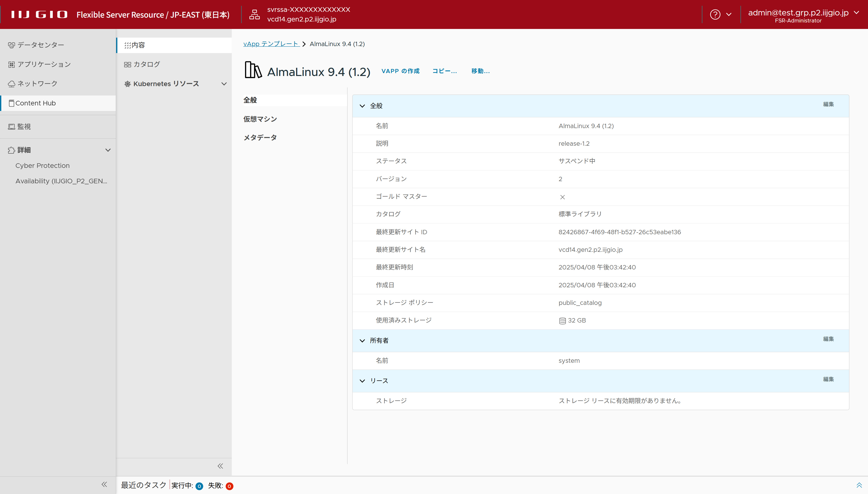868x494 pixels.
Task: Open 監視 monitoring section
Action: (x=24, y=126)
